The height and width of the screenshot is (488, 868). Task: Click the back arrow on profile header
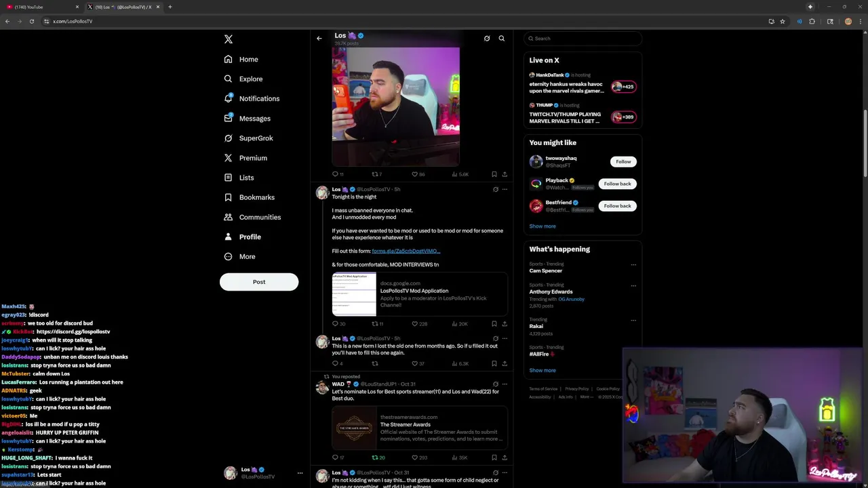319,39
